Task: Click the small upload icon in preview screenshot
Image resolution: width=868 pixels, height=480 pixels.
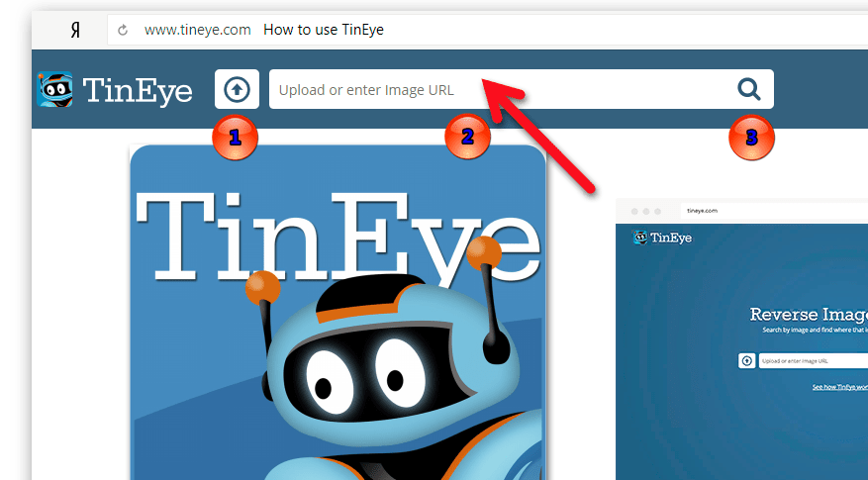Action: (747, 361)
